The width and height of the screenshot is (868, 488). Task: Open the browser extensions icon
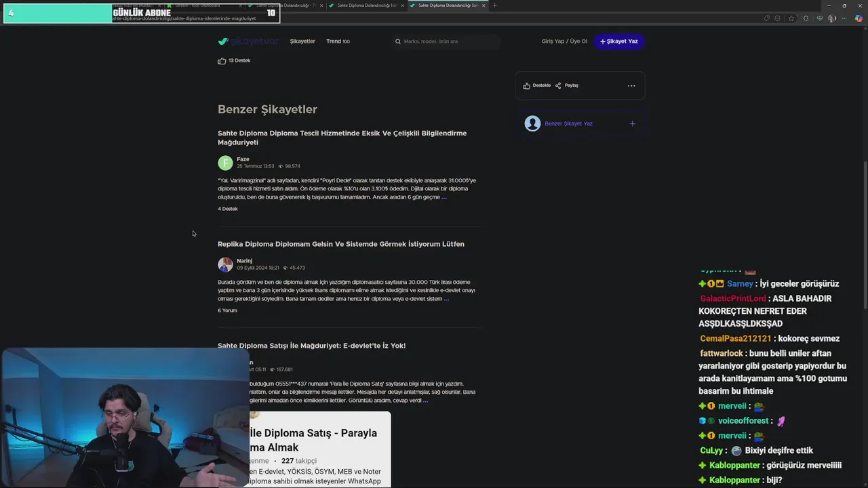tap(806, 18)
